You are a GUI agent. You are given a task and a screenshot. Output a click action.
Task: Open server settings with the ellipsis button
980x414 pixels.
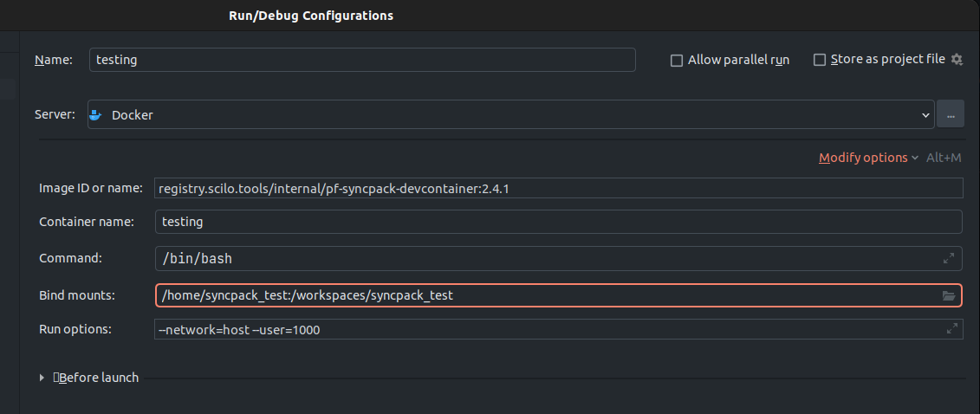[951, 114]
